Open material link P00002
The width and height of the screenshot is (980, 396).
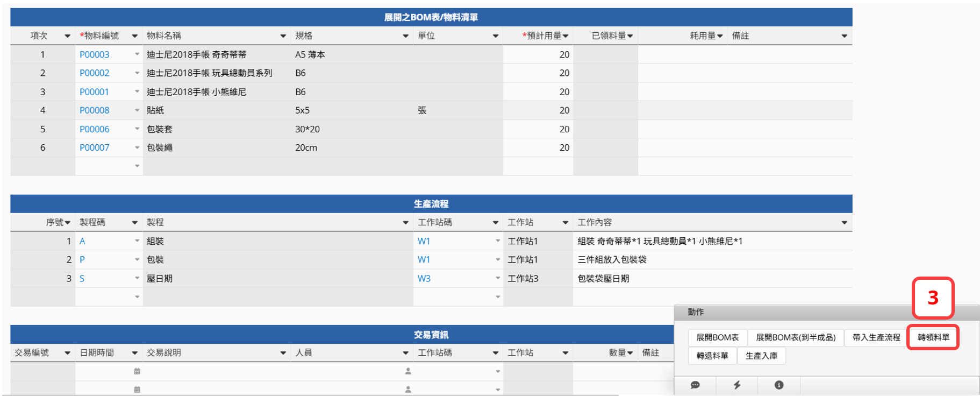tap(95, 73)
